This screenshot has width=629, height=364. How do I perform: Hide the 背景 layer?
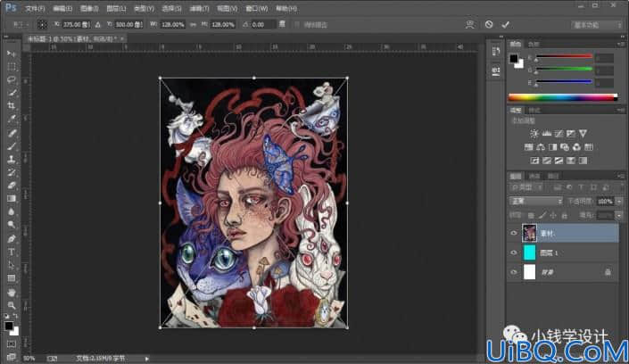pos(514,272)
